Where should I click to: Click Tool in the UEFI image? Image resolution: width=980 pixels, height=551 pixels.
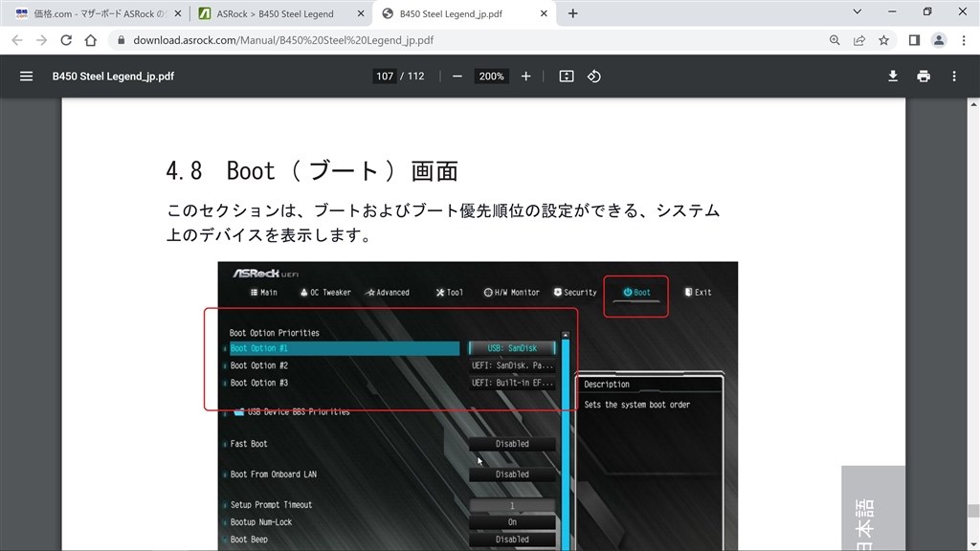click(x=450, y=293)
